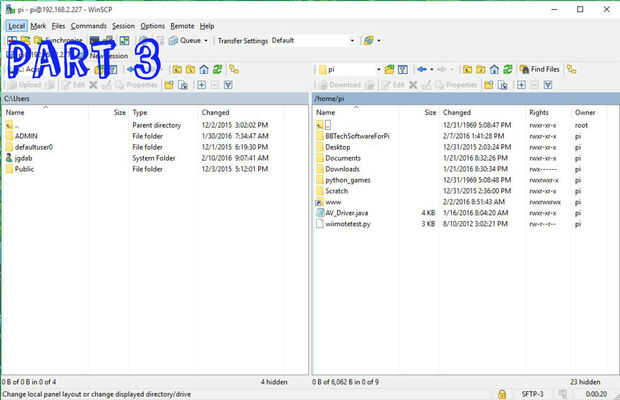Screen dimensions: 620x400
Task: Refresh the remote panel listing
Action: pyautogui.click(x=508, y=70)
